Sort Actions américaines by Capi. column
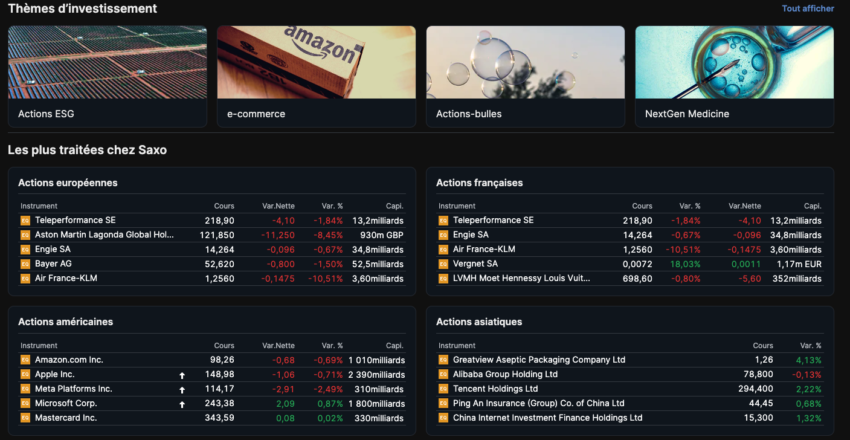The width and height of the screenshot is (850, 440). (x=395, y=346)
